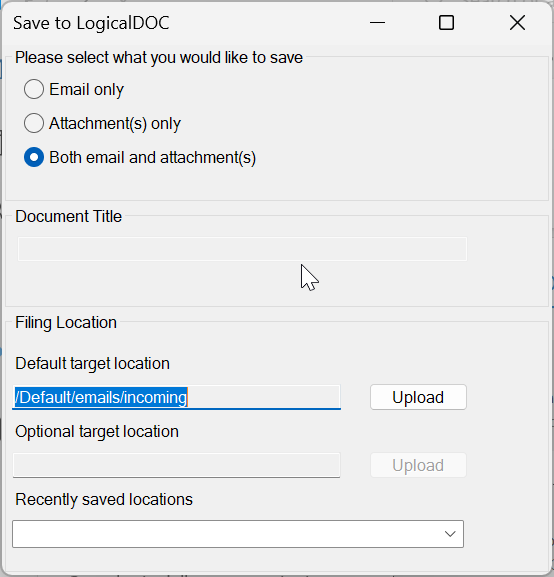The height and width of the screenshot is (577, 554).
Task: Click the Document Title text field
Action: click(242, 249)
